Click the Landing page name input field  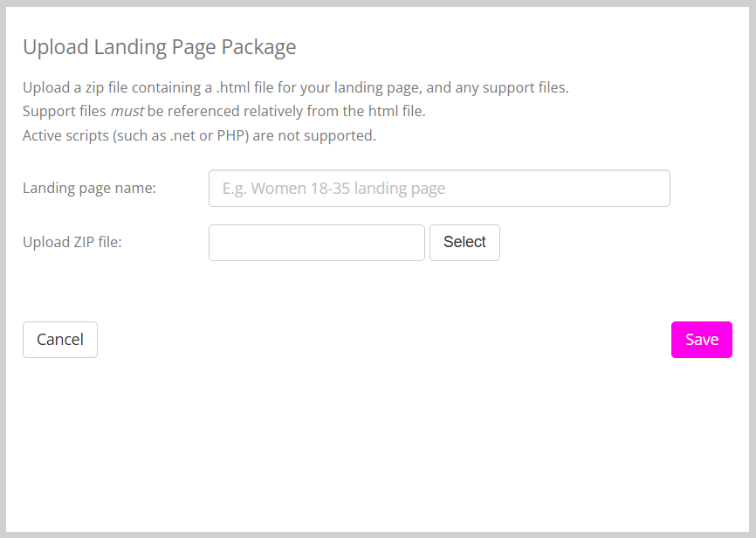pyautogui.click(x=439, y=188)
